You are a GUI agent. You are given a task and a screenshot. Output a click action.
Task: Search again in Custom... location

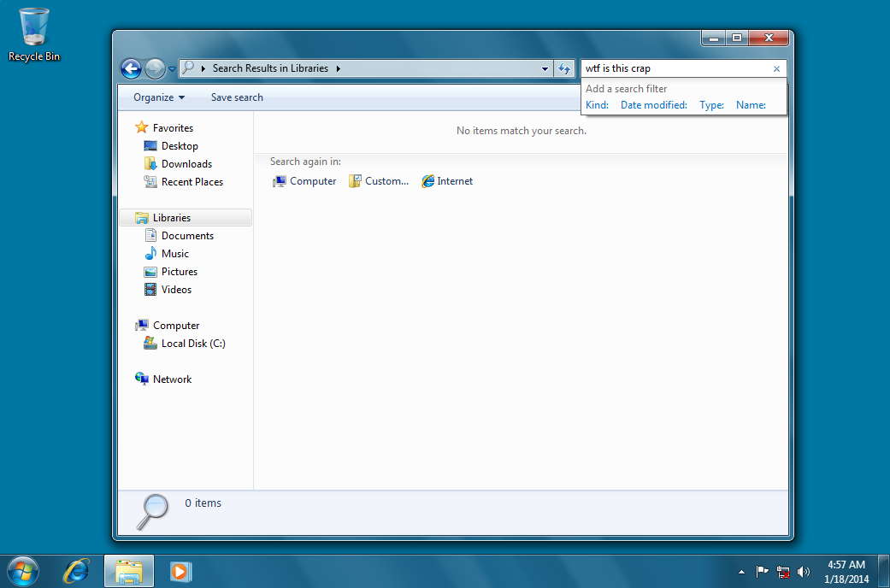point(378,181)
